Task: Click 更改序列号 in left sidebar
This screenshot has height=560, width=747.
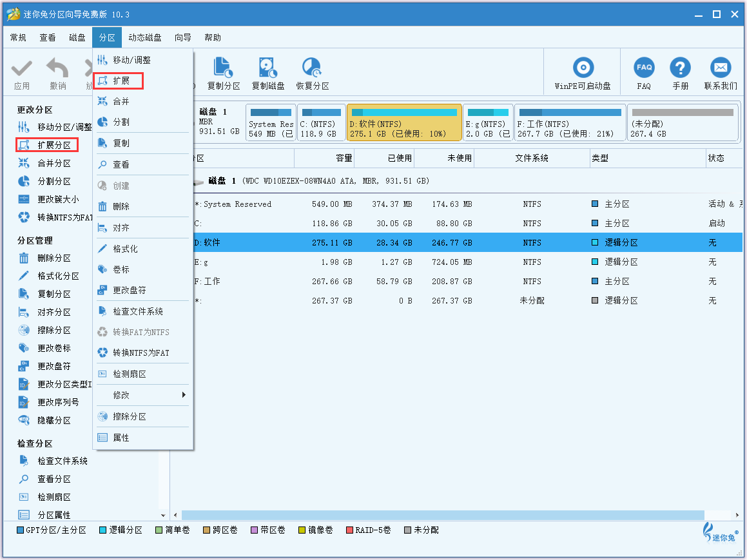Action: (48, 403)
